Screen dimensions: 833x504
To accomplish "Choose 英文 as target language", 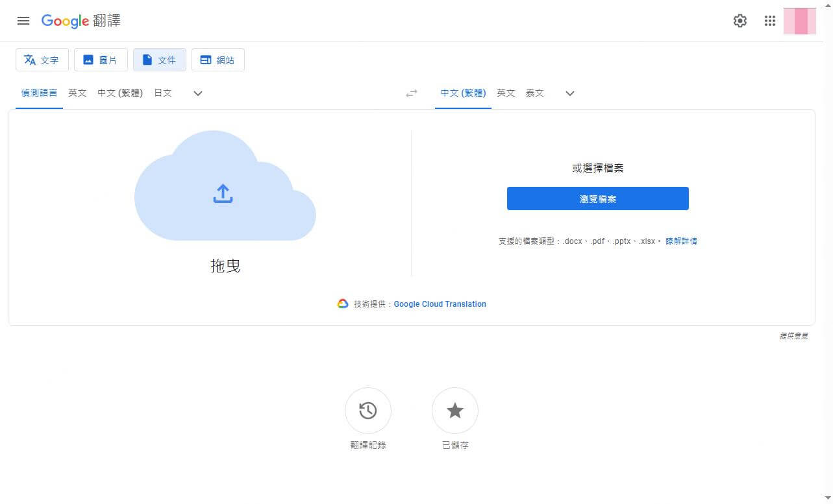I will tap(506, 93).
